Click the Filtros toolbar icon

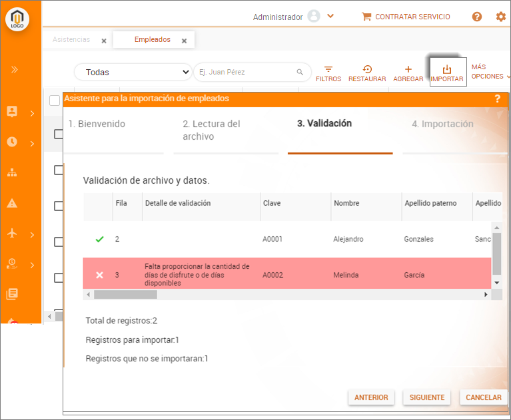pyautogui.click(x=328, y=73)
